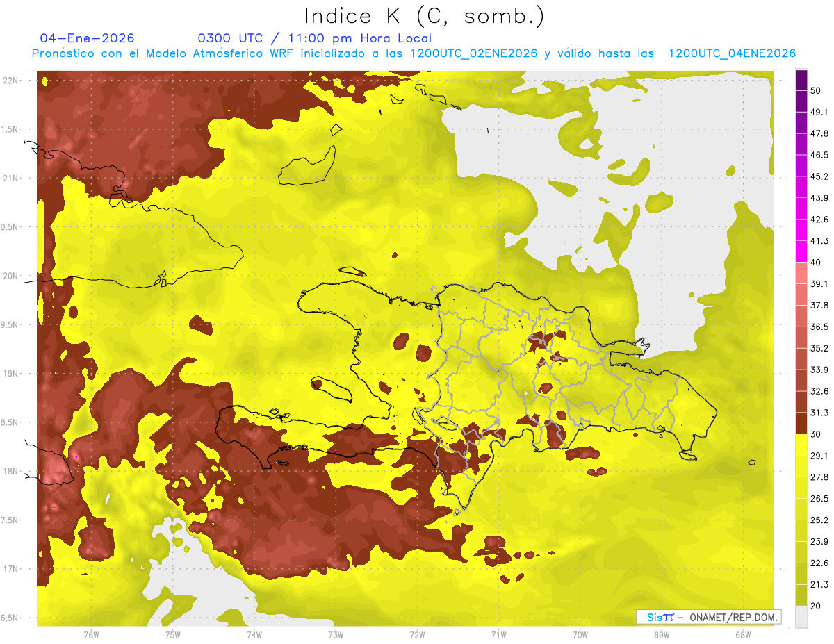The height and width of the screenshot is (644, 834).
Task: Click the "Indice K (C, somb.)" map title
Action: (425, 17)
